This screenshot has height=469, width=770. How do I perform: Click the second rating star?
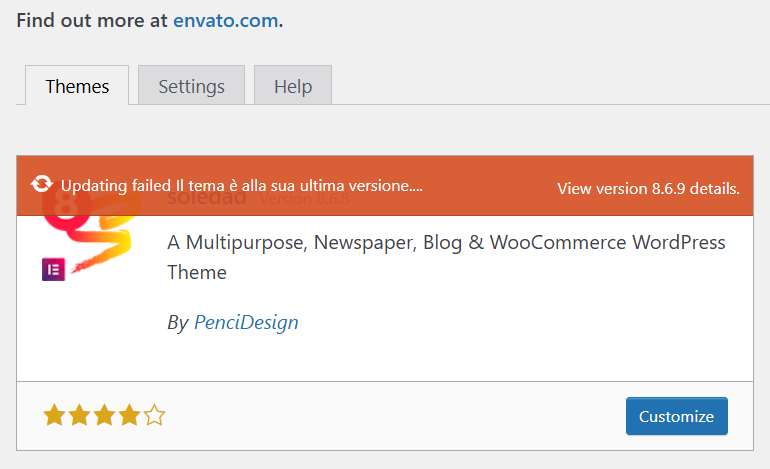[x=79, y=415]
